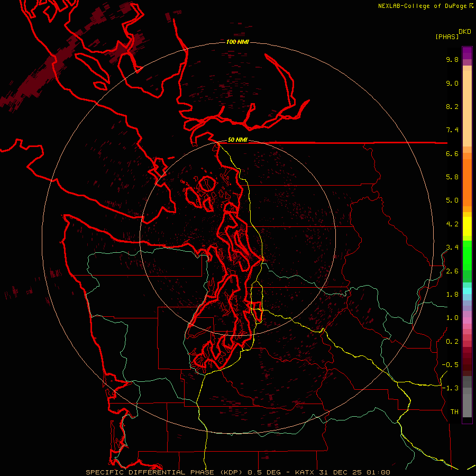Click the DKD unit label above the color scale
The image size is (476, 476).
click(x=465, y=32)
